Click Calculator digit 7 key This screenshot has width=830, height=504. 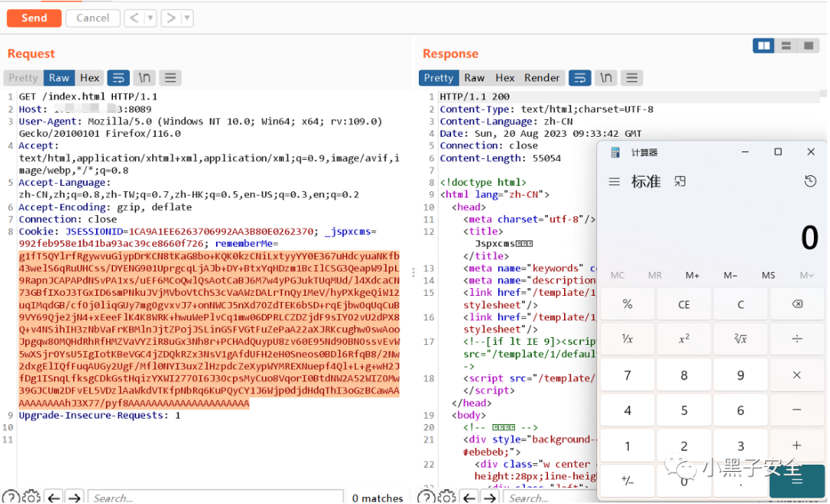627,376
